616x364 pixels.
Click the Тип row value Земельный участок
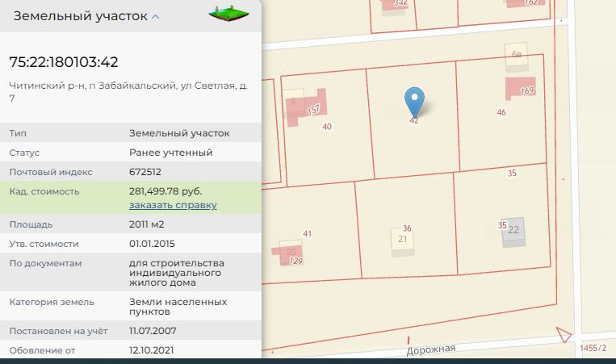(179, 133)
